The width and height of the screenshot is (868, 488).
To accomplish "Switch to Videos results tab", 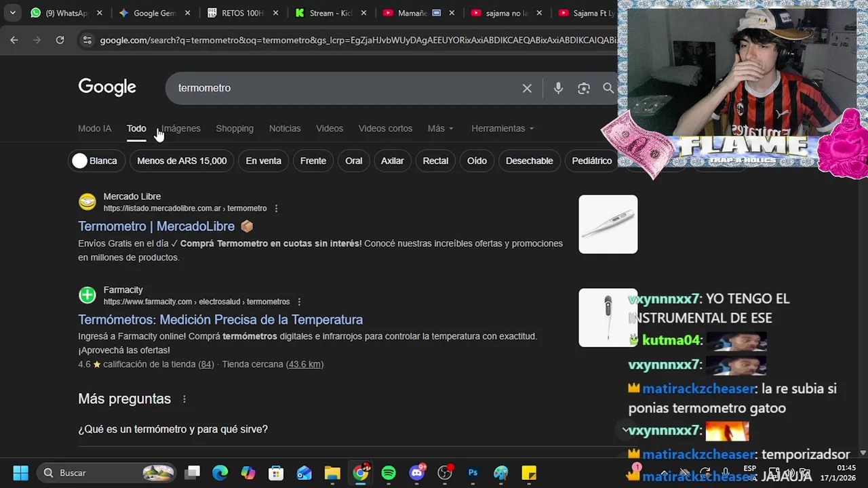I will coord(330,128).
